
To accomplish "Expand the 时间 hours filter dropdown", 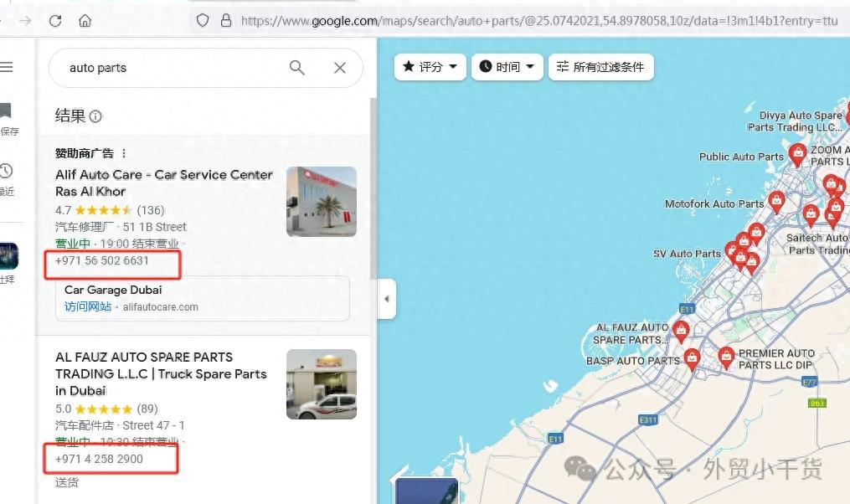I will point(507,67).
